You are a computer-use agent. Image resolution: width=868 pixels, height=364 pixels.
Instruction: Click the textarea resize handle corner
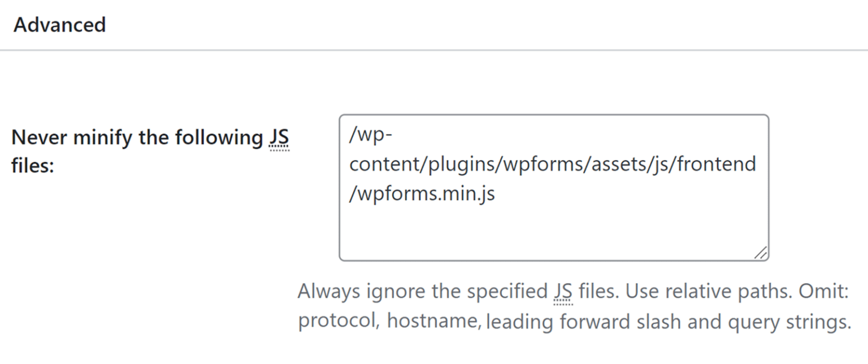(x=761, y=253)
